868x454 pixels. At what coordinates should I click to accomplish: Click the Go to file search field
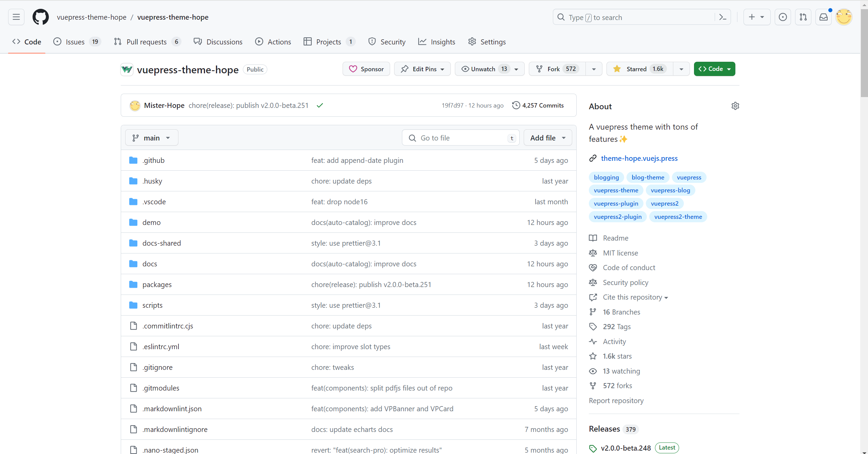[461, 138]
